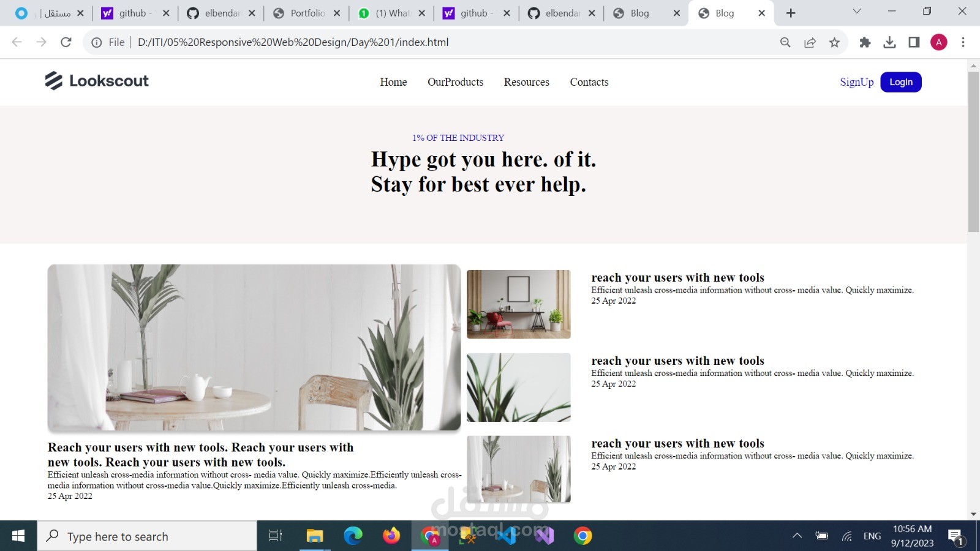Open Microsoft Edge from taskbar
Viewport: 980px width, 551px height.
353,536
